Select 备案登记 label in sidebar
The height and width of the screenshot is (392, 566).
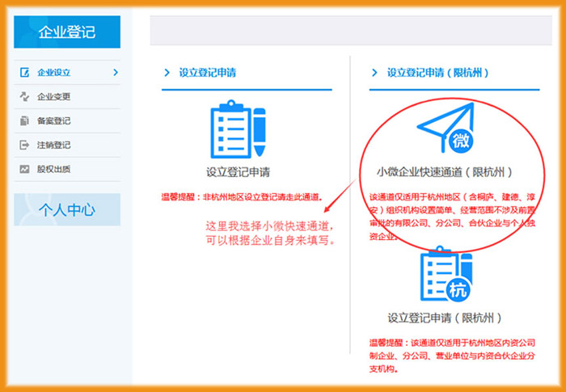(x=54, y=121)
